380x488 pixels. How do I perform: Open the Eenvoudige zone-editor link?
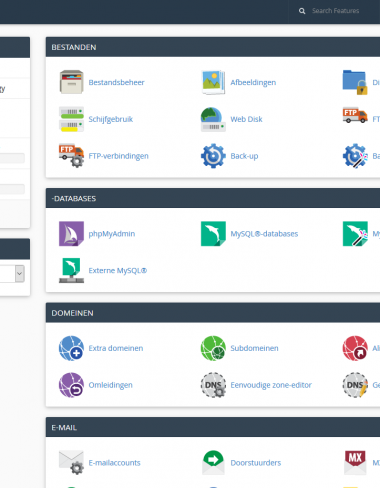click(x=271, y=385)
